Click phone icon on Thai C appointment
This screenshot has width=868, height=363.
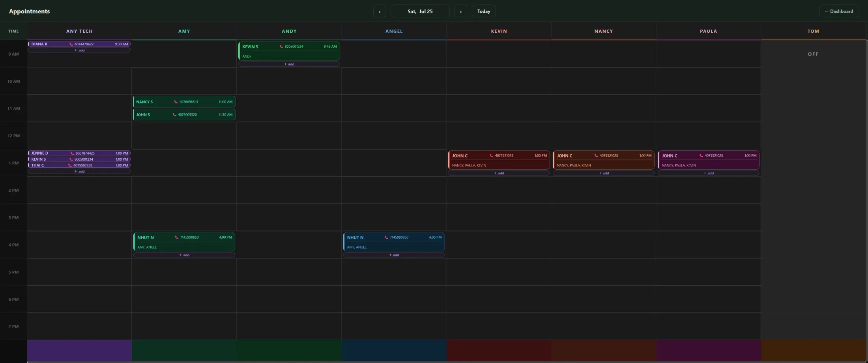coord(70,165)
